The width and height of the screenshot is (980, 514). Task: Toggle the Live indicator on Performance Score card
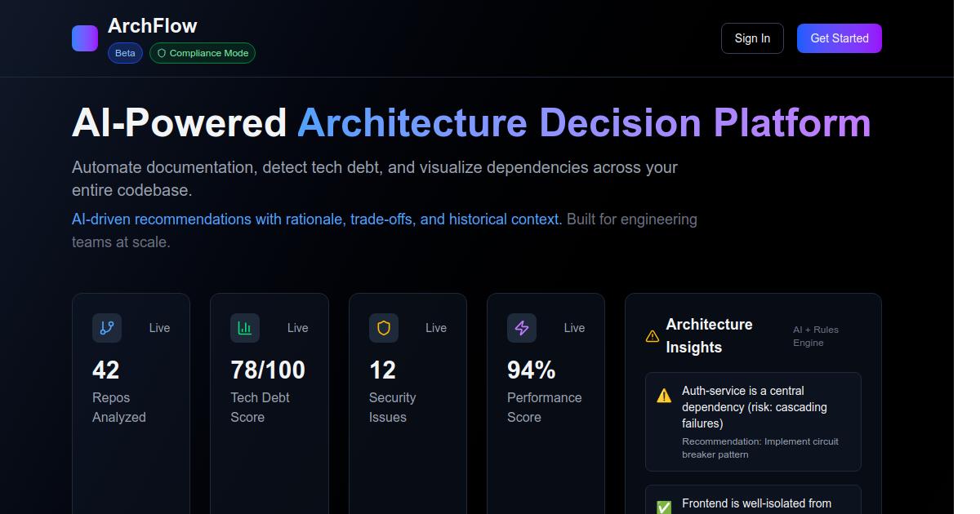pos(574,328)
